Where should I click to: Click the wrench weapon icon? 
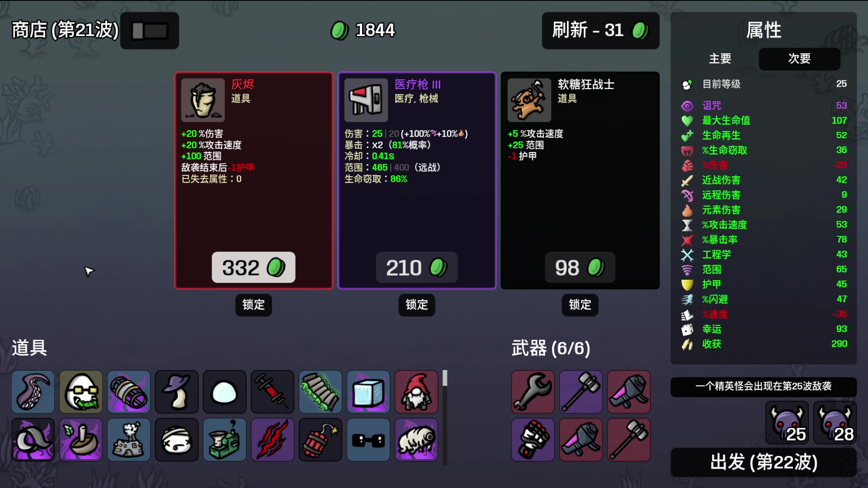[x=533, y=392]
